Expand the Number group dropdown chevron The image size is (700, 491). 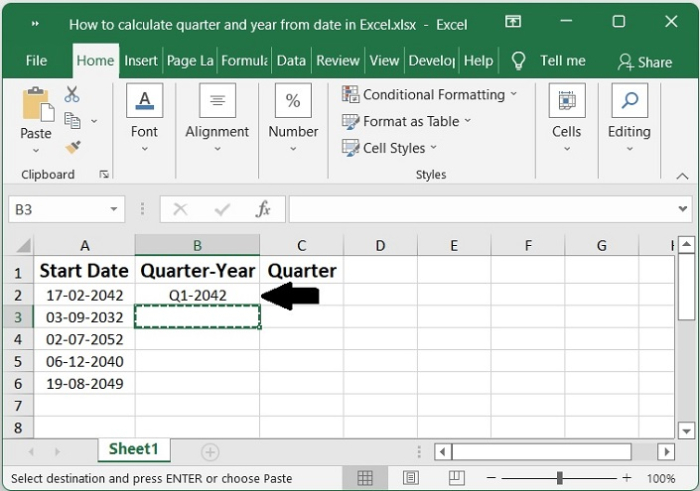pyautogui.click(x=293, y=149)
